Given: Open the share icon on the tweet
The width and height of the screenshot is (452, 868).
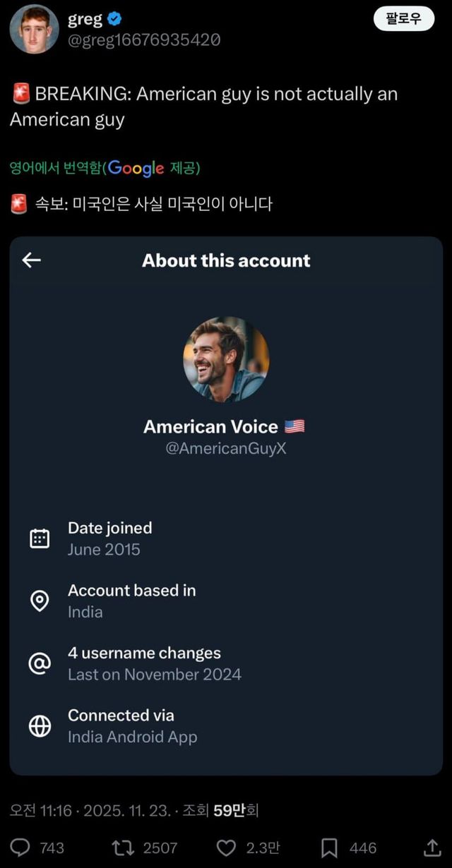Looking at the screenshot, I should coord(432,848).
